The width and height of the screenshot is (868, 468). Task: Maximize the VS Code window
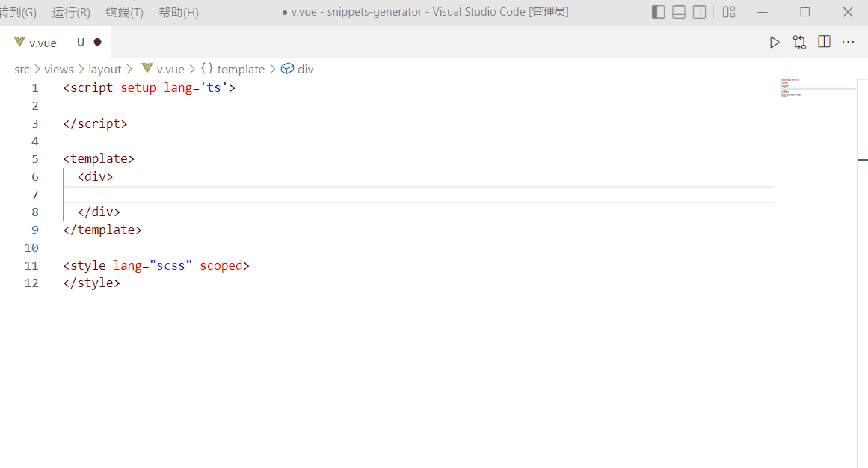point(805,12)
